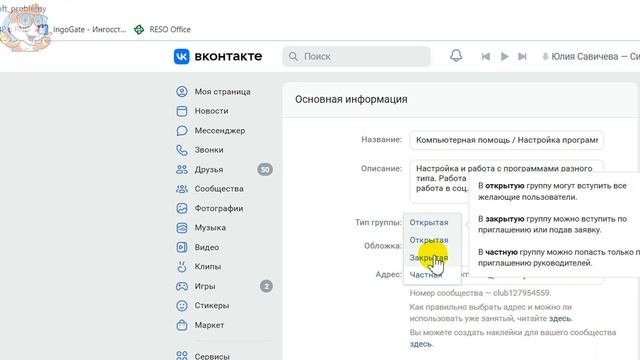Open Музыка icon in sidebar
The height and width of the screenshot is (360, 640).
pos(182,227)
